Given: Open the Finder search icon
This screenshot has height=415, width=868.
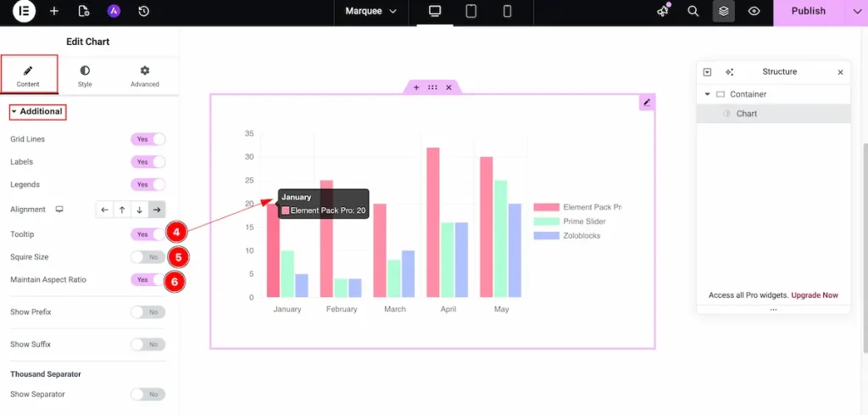Looking at the screenshot, I should [x=693, y=11].
